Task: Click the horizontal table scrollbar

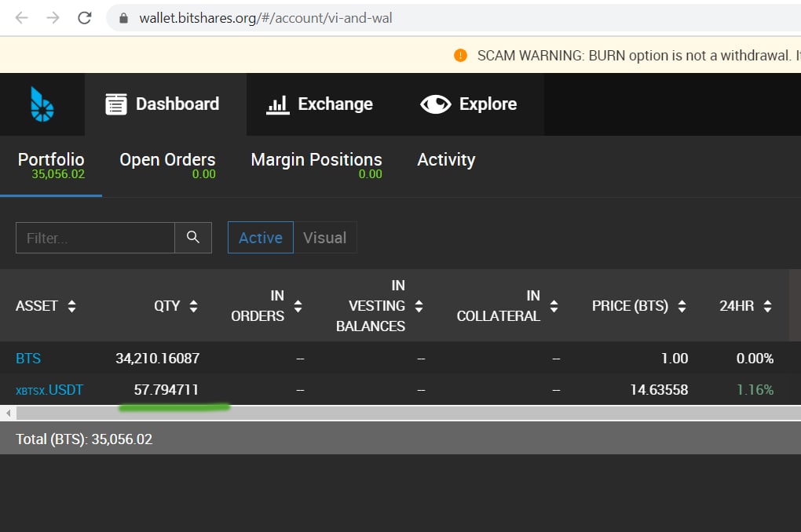Action: (408, 413)
